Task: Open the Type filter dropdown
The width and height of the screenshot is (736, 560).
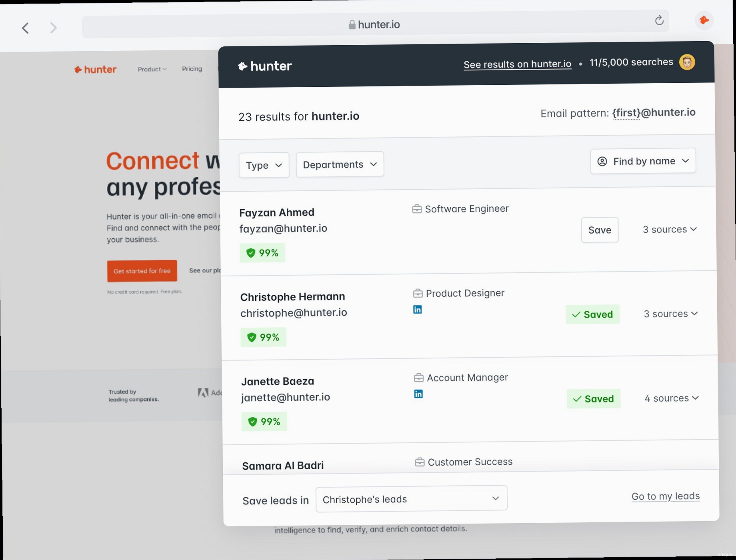Action: tap(264, 165)
